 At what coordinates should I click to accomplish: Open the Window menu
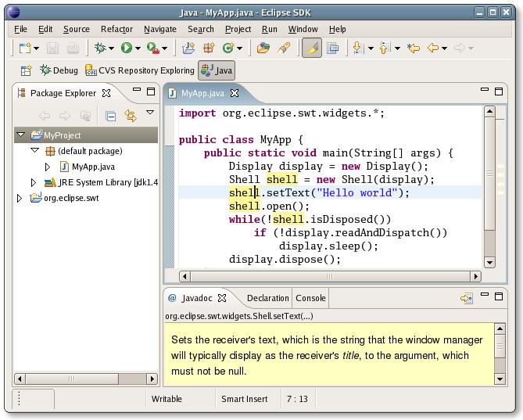303,30
